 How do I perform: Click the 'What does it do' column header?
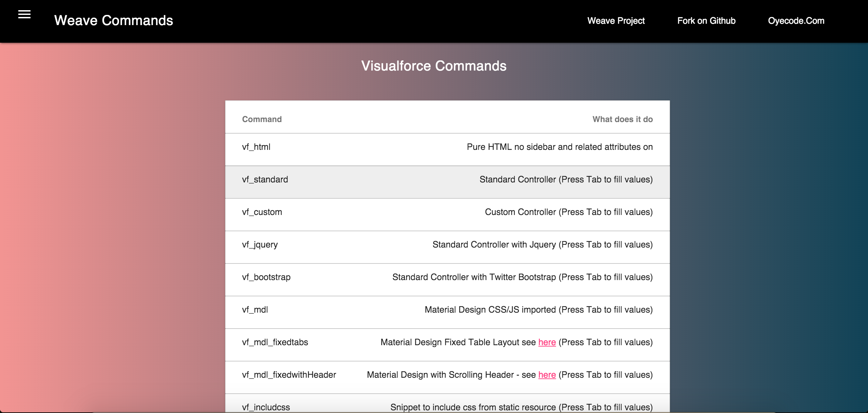click(x=623, y=119)
